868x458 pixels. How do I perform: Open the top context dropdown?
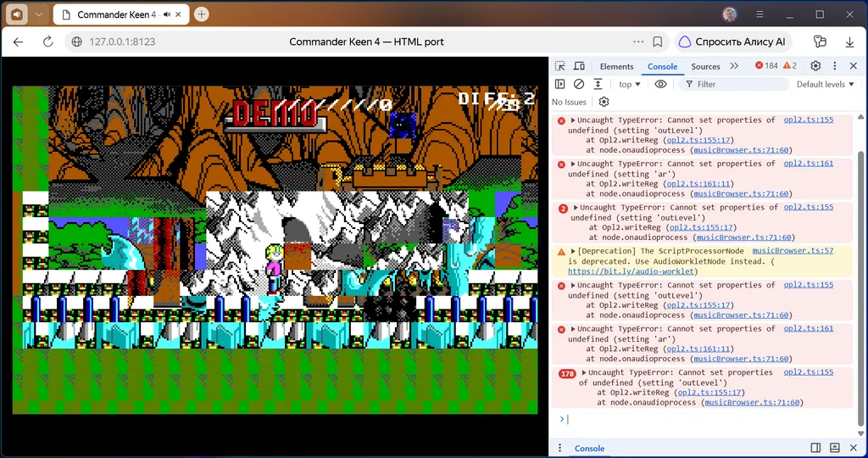point(630,84)
